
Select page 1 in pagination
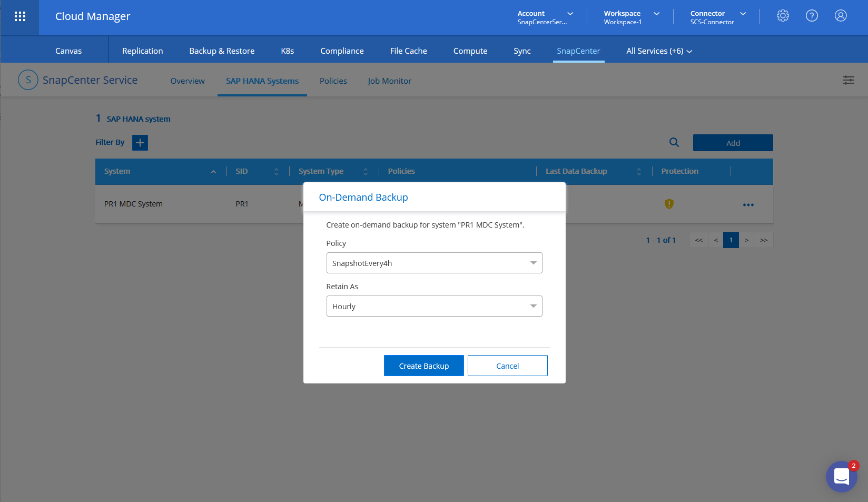pos(731,240)
